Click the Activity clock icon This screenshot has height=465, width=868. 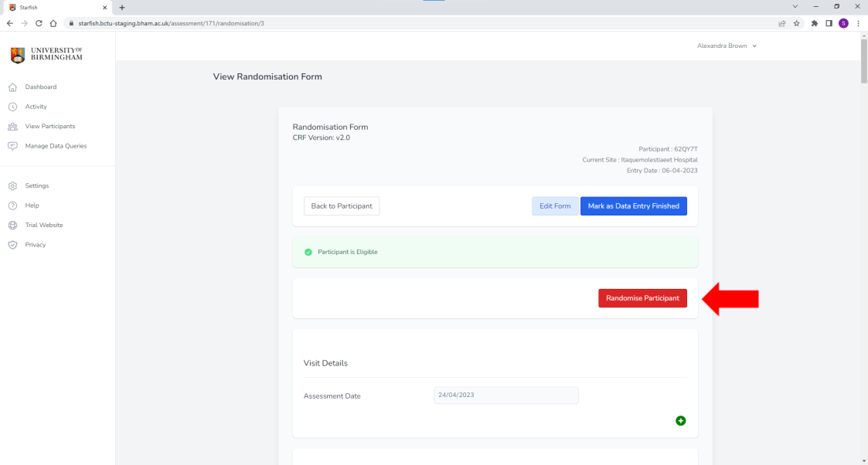coord(12,107)
